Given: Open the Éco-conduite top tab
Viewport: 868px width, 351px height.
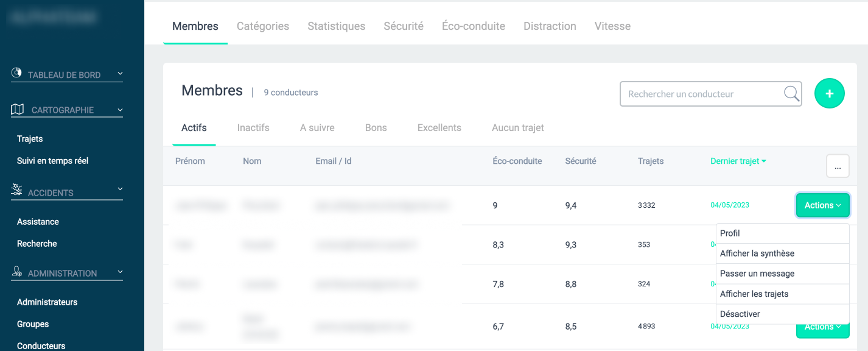Looking at the screenshot, I should click(x=474, y=26).
